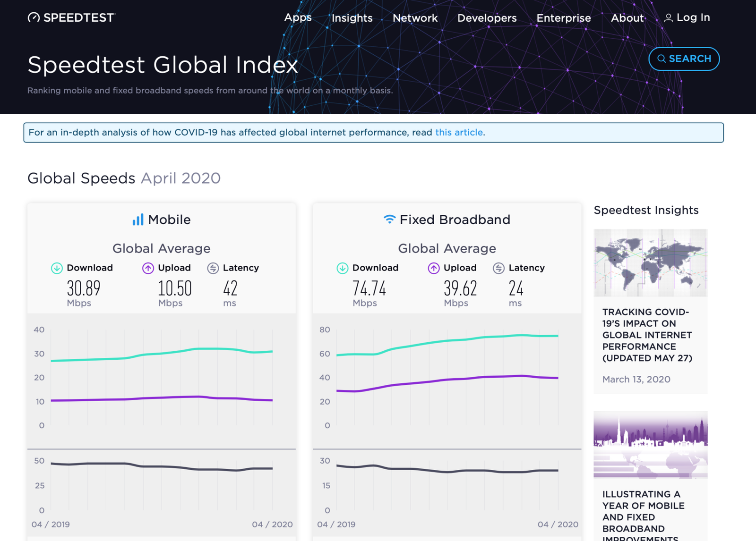Click the Mobile download speed chart
The width and height of the screenshot is (756, 541).
(162, 378)
